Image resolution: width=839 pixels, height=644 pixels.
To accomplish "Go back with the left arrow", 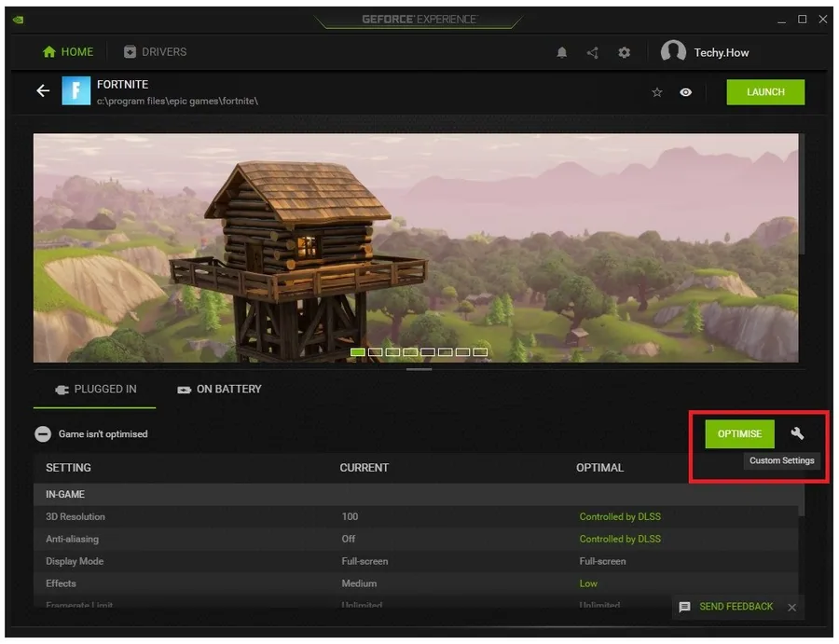I will click(x=43, y=91).
